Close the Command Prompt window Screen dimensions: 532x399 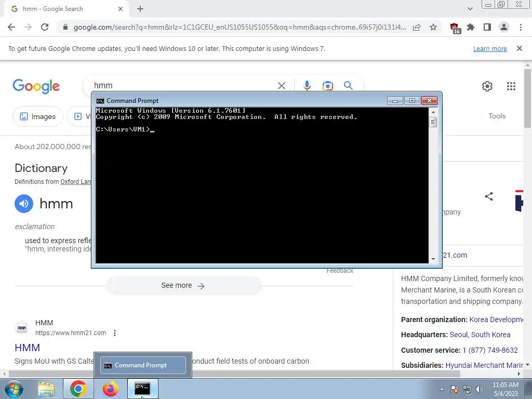[429, 101]
